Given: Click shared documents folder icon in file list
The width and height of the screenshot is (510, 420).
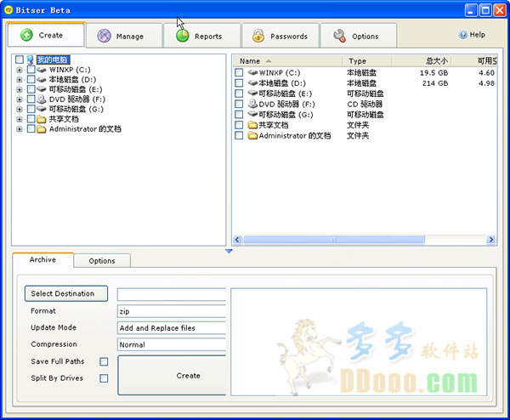Looking at the screenshot, I should pyautogui.click(x=252, y=125).
